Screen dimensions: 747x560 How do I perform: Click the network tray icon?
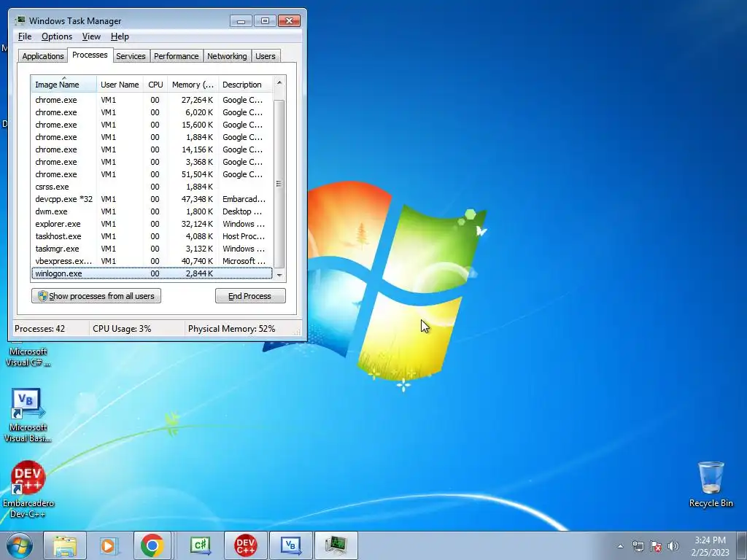coord(638,546)
